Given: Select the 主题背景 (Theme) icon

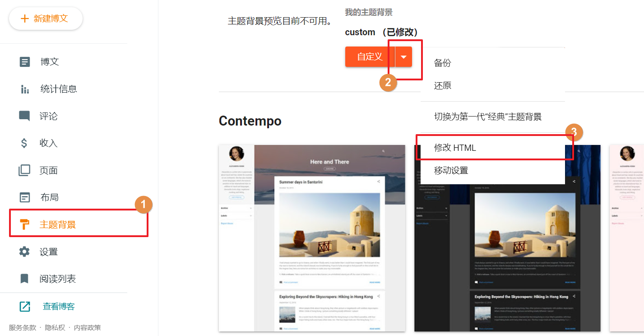Looking at the screenshot, I should point(24,224).
